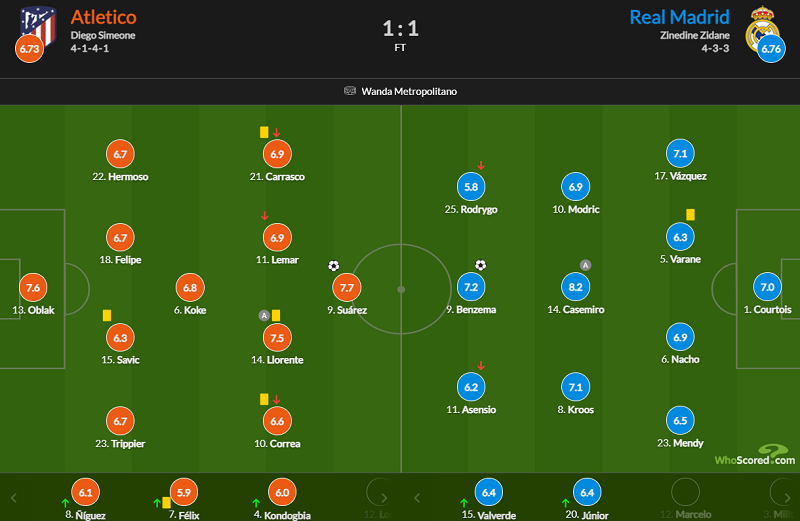Click substitute Félix's 5.9 rating circle
This screenshot has width=800, height=521.
(184, 492)
